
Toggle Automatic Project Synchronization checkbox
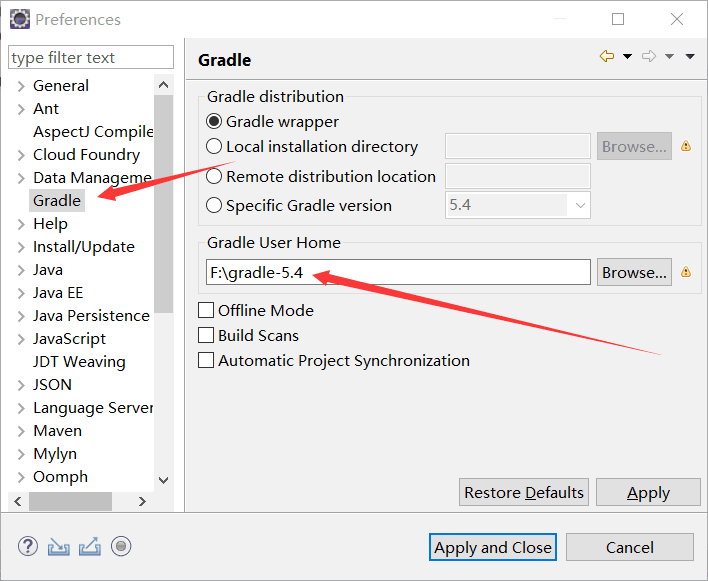click(x=206, y=360)
